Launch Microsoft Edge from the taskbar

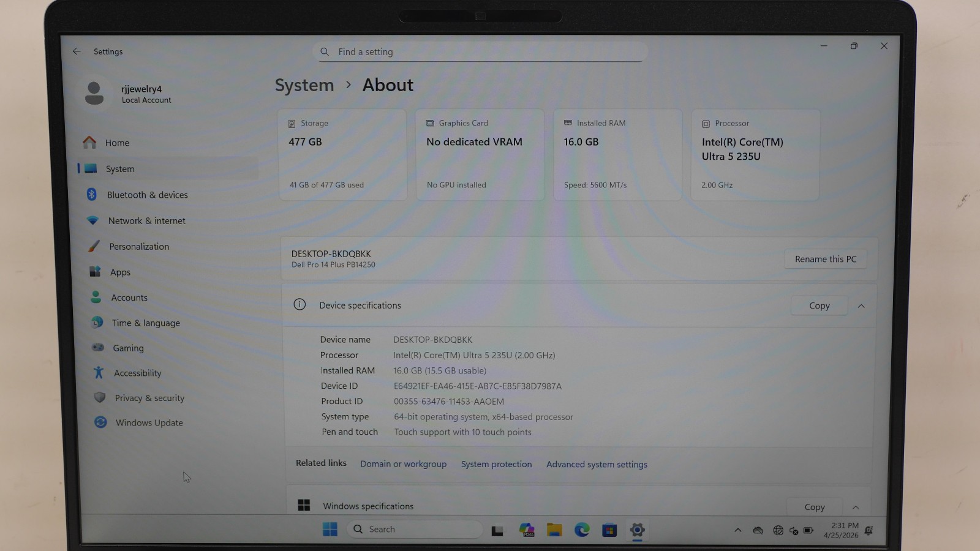582,530
